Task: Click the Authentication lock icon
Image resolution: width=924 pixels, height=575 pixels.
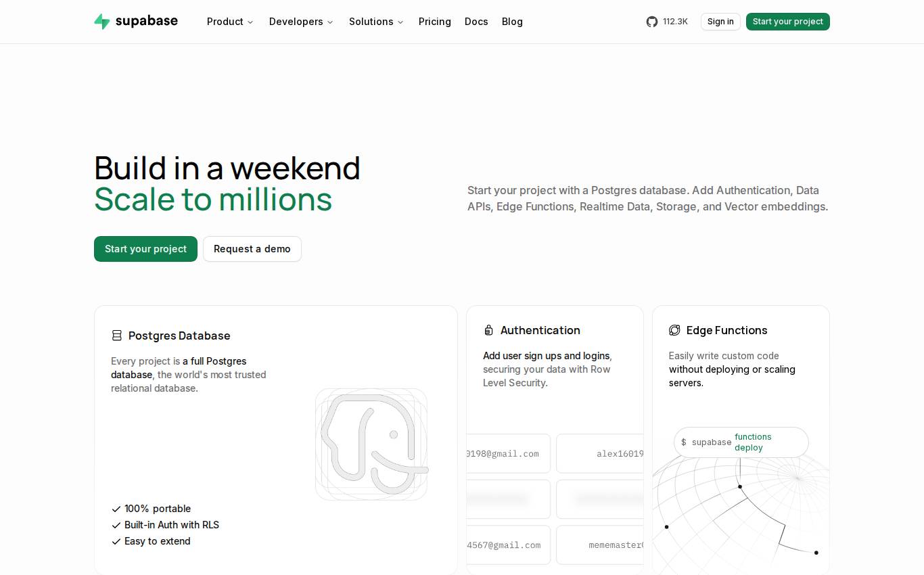Action: [488, 330]
